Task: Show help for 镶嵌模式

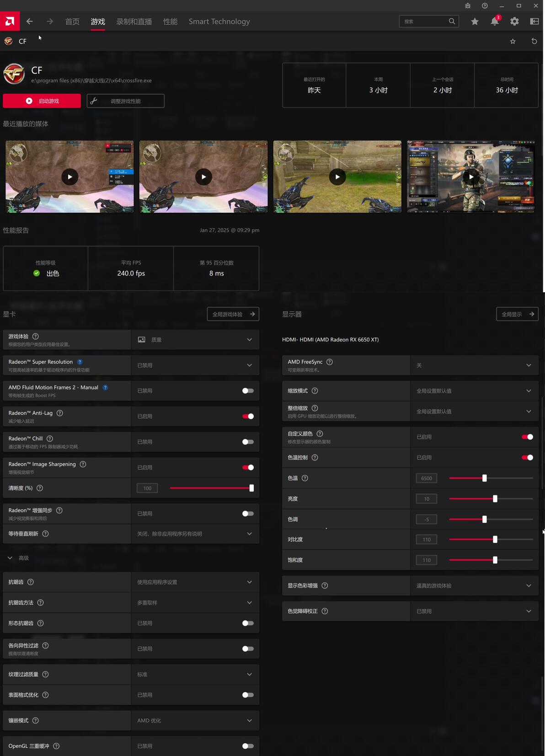Action: [x=36, y=720]
